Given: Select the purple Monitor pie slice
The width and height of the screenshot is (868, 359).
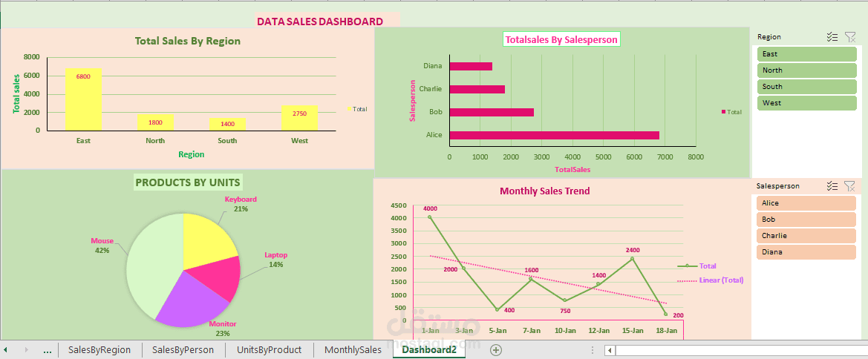Looking at the screenshot, I should coord(191,300).
